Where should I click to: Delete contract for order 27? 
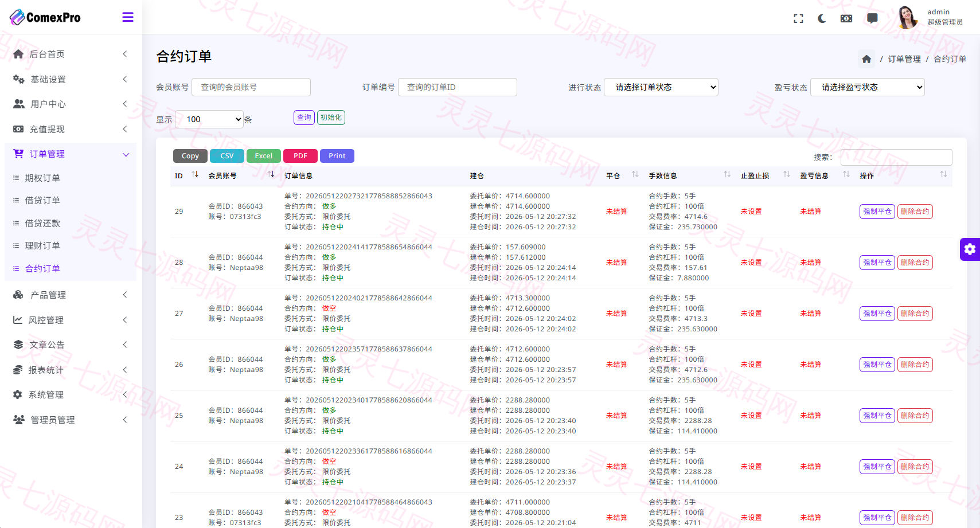915,314
